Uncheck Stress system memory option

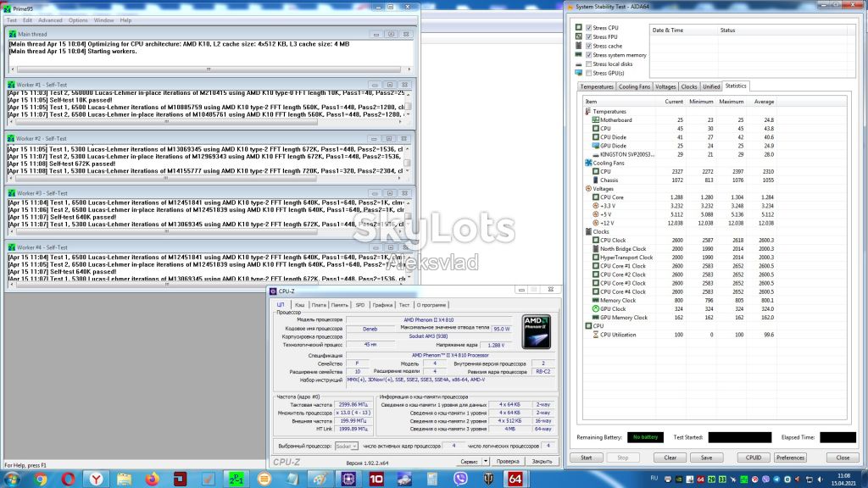pos(589,55)
